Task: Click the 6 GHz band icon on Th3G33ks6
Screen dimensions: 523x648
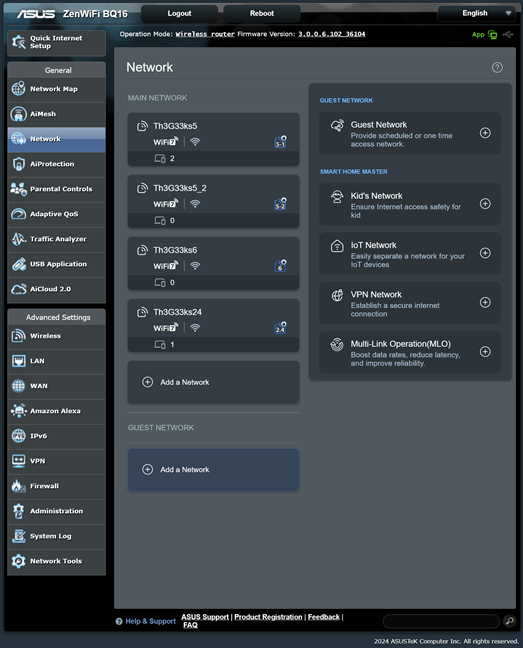Action: click(281, 266)
